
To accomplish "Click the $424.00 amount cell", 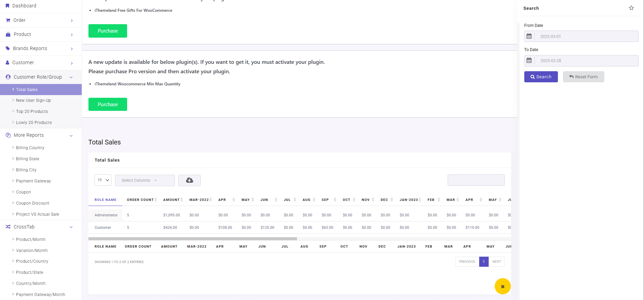I will 170,227.
